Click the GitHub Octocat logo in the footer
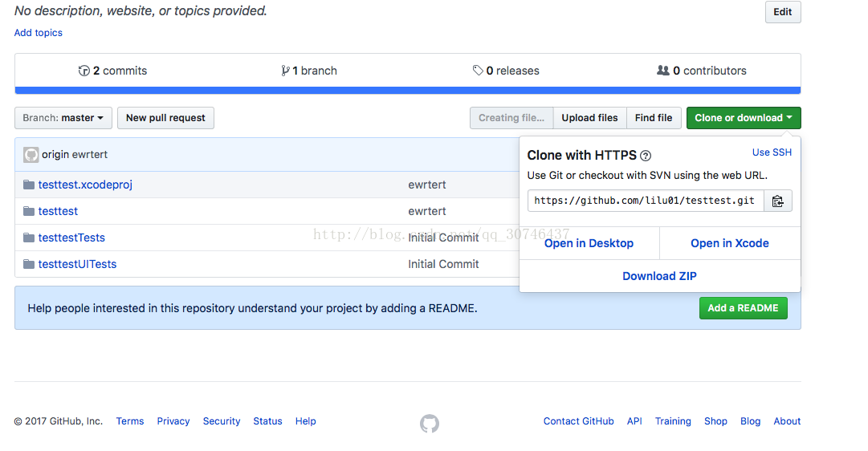 430,424
